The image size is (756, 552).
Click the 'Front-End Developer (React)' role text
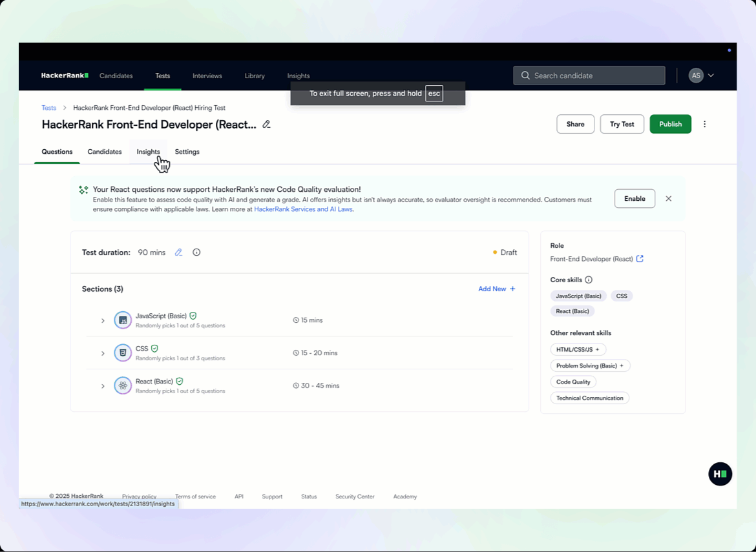pos(592,259)
